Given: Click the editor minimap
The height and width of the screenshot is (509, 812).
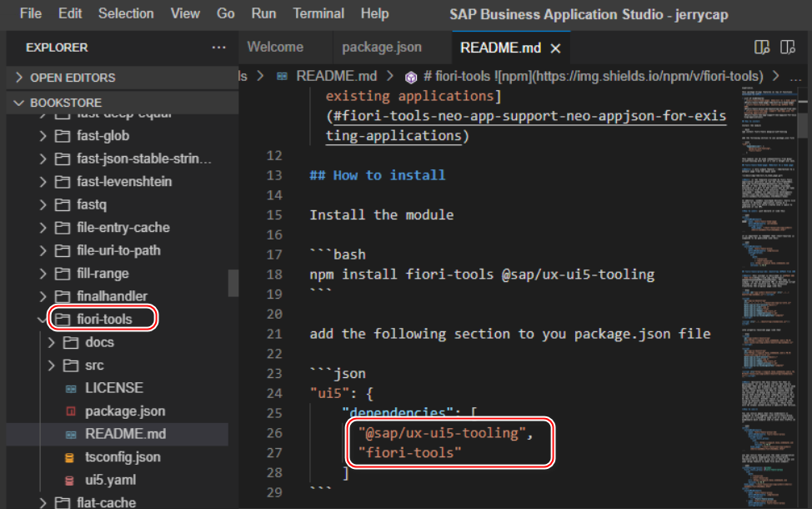Looking at the screenshot, I should (x=769, y=298).
